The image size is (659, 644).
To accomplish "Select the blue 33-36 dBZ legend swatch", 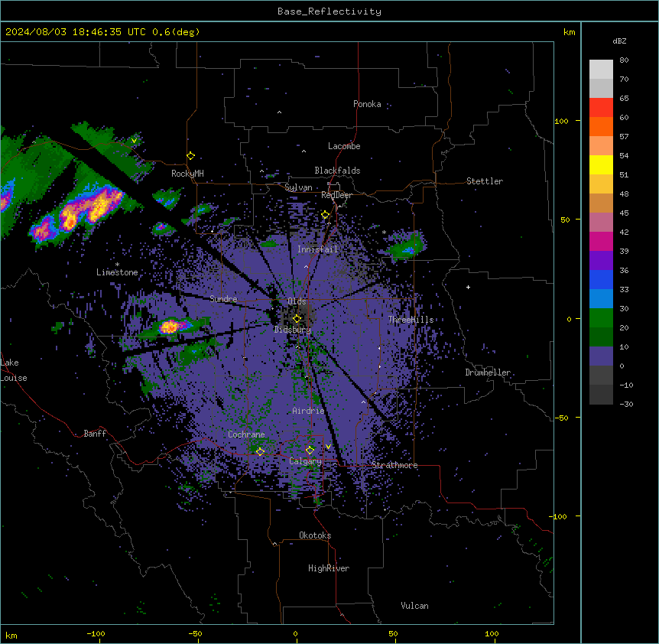I will pyautogui.click(x=601, y=279).
